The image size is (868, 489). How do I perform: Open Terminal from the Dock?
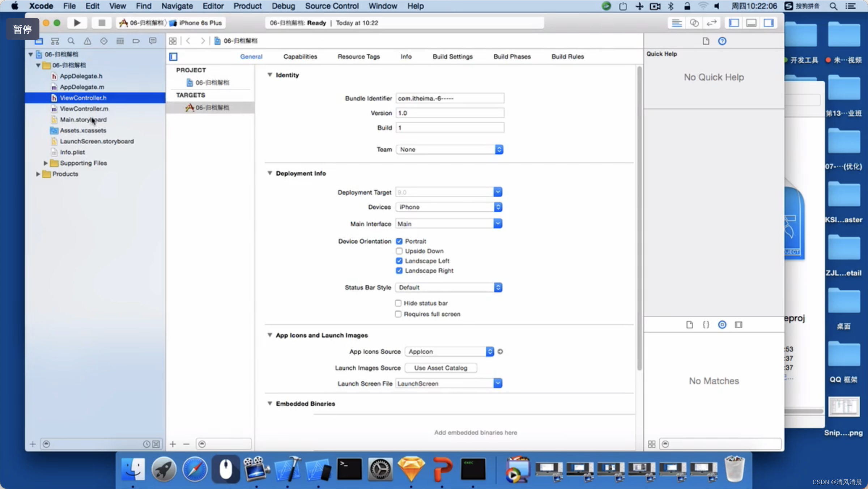coord(349,469)
